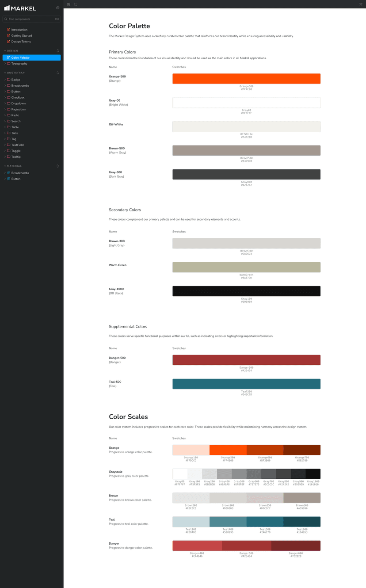The width and height of the screenshot is (366, 588).
Task: Click the Material Breadcrumbs component icon
Action: click(8, 173)
